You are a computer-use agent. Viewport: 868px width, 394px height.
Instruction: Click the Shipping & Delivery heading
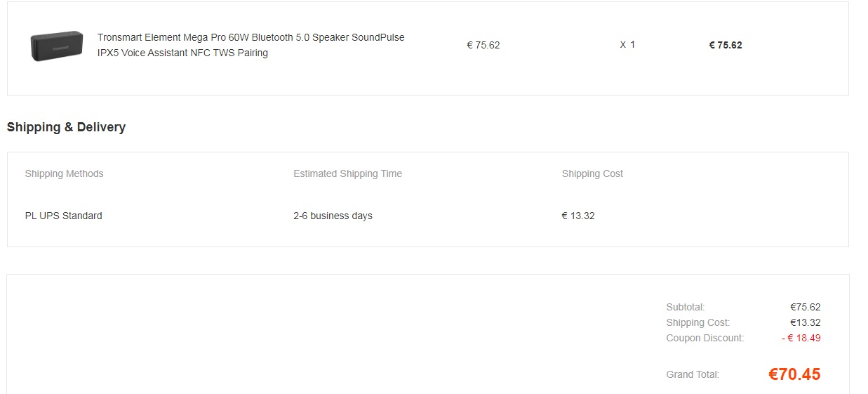[x=66, y=127]
